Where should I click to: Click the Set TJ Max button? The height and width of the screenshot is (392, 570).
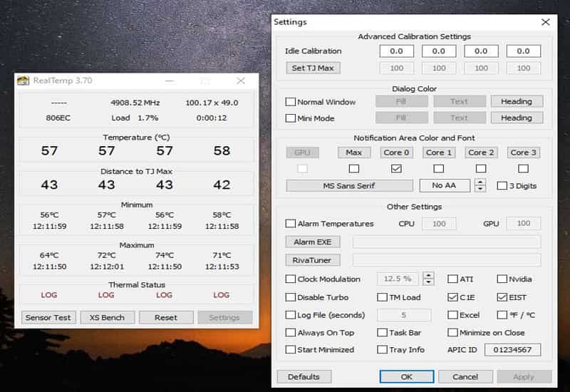pos(313,68)
